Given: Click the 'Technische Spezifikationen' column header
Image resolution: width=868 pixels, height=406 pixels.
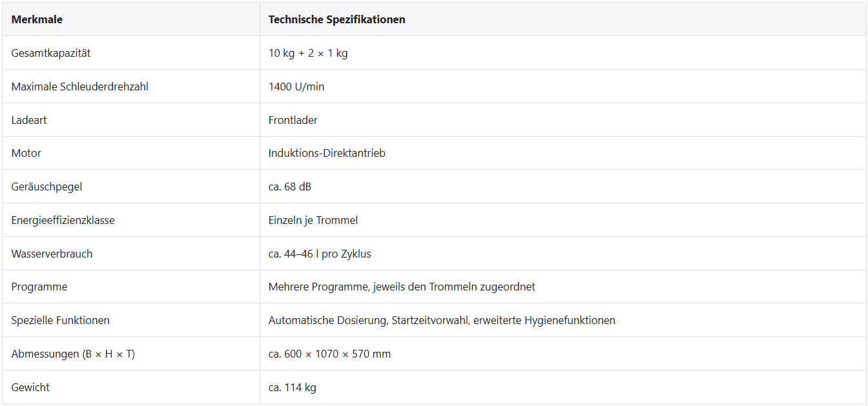Looking at the screenshot, I should 336,19.
